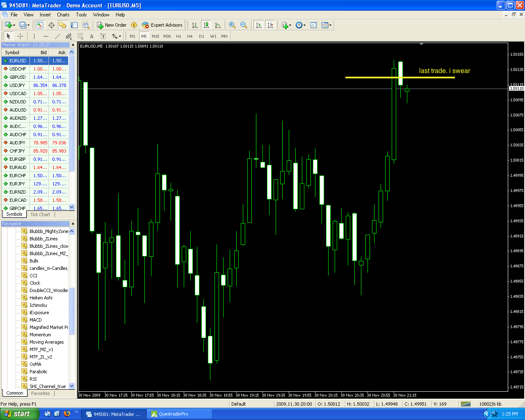
Task: Click the Parabolic indicator icon
Action: tap(25, 372)
